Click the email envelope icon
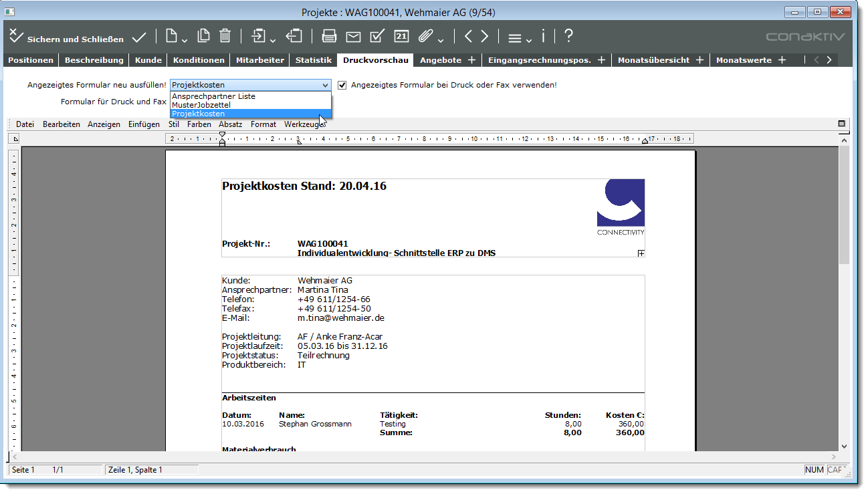Screen dimensions: 868x494 click(x=353, y=36)
